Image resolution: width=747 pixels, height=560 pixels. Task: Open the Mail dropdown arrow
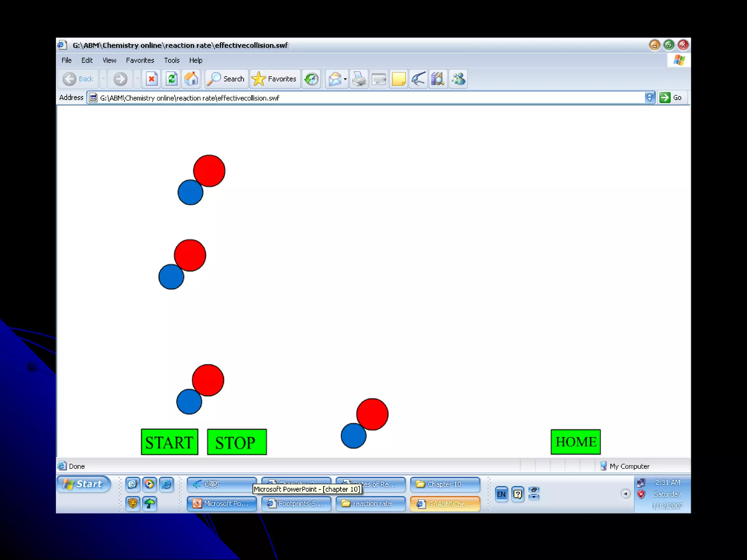click(345, 79)
